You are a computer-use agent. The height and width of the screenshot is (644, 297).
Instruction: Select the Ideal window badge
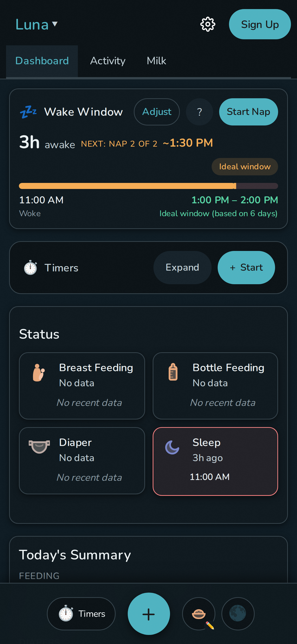click(x=245, y=167)
